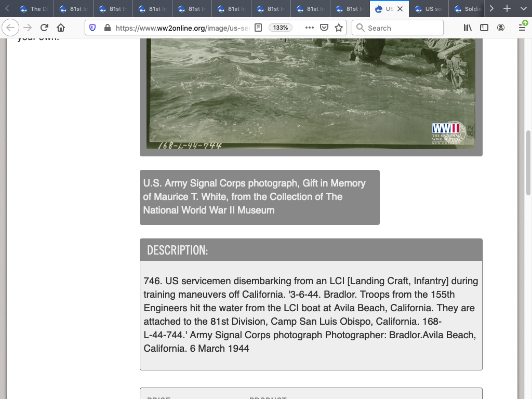Image resolution: width=532 pixels, height=399 pixels.
Task: Reload the current page
Action: (x=44, y=28)
